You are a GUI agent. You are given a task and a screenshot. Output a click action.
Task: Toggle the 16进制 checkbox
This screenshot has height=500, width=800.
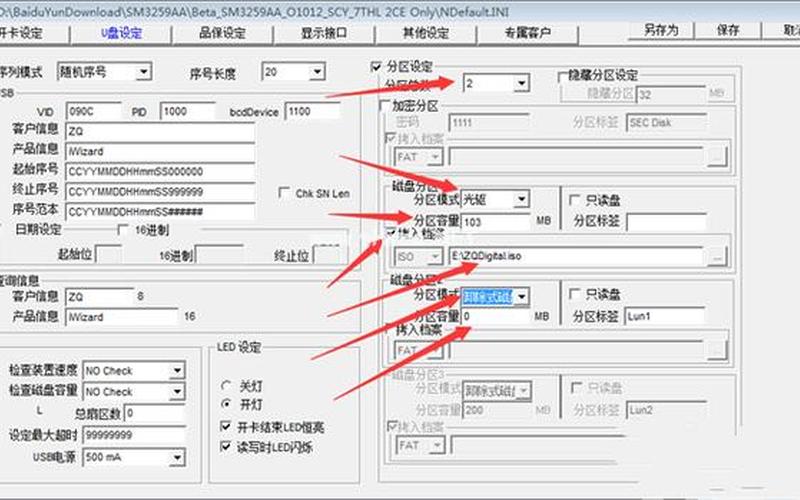[123, 230]
